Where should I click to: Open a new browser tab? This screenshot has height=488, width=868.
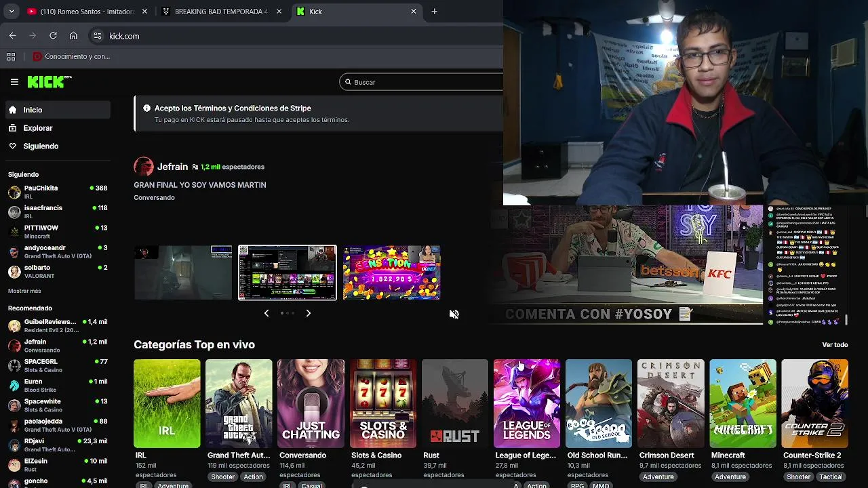(434, 12)
